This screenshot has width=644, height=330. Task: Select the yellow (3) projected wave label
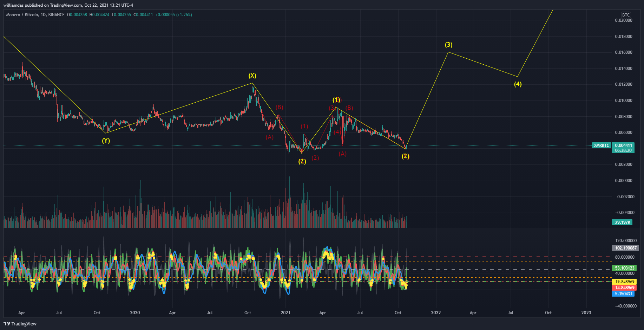[x=449, y=45]
